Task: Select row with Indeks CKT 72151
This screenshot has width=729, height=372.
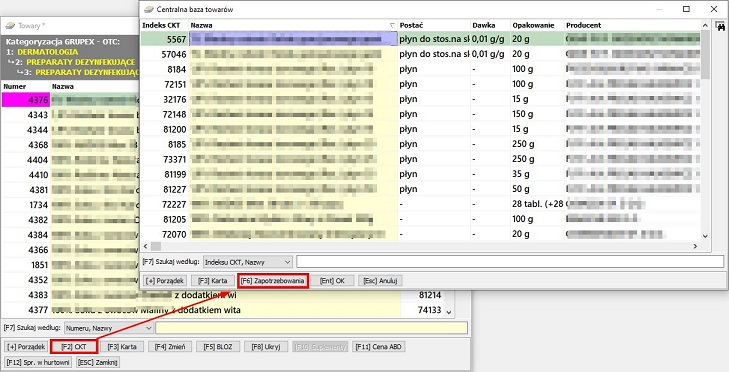Action: click(421, 84)
